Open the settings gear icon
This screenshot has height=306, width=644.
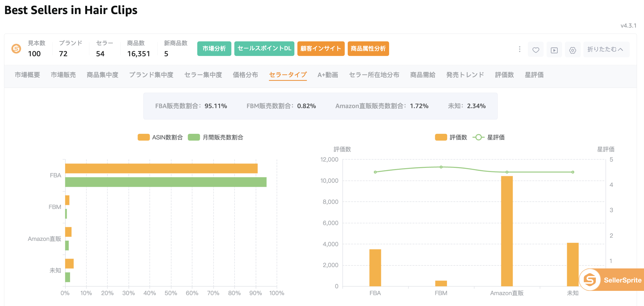[x=573, y=50]
